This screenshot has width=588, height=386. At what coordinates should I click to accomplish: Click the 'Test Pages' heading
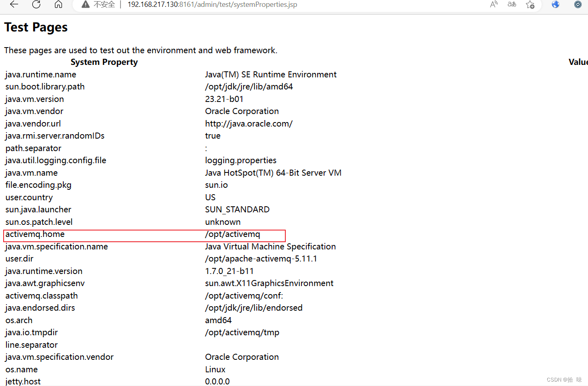(x=36, y=27)
